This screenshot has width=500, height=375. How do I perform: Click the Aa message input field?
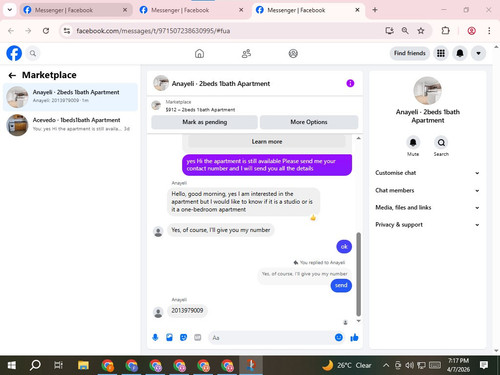(x=271, y=338)
